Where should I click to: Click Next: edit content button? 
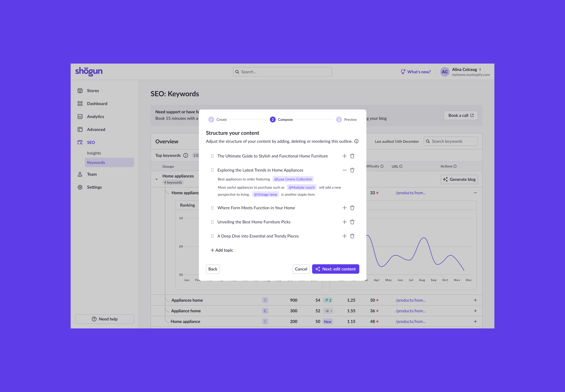click(x=335, y=269)
